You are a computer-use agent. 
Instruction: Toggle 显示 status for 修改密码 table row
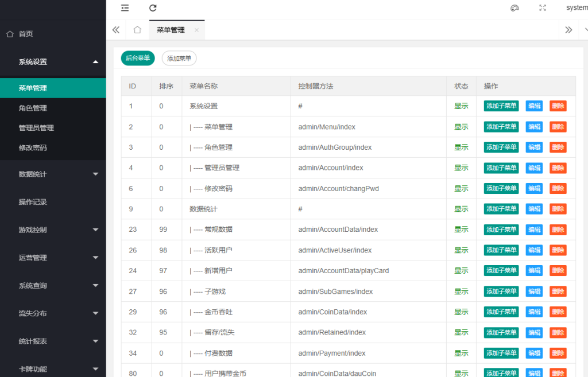point(461,188)
